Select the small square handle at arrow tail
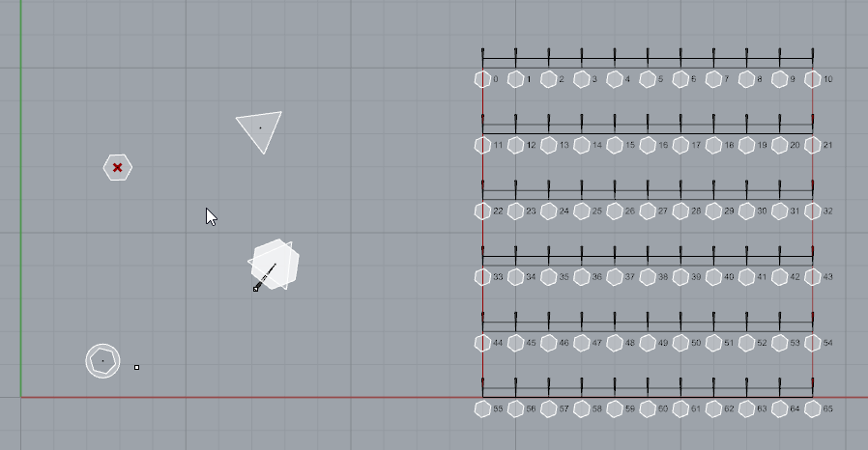This screenshot has width=868, height=450. point(256,289)
